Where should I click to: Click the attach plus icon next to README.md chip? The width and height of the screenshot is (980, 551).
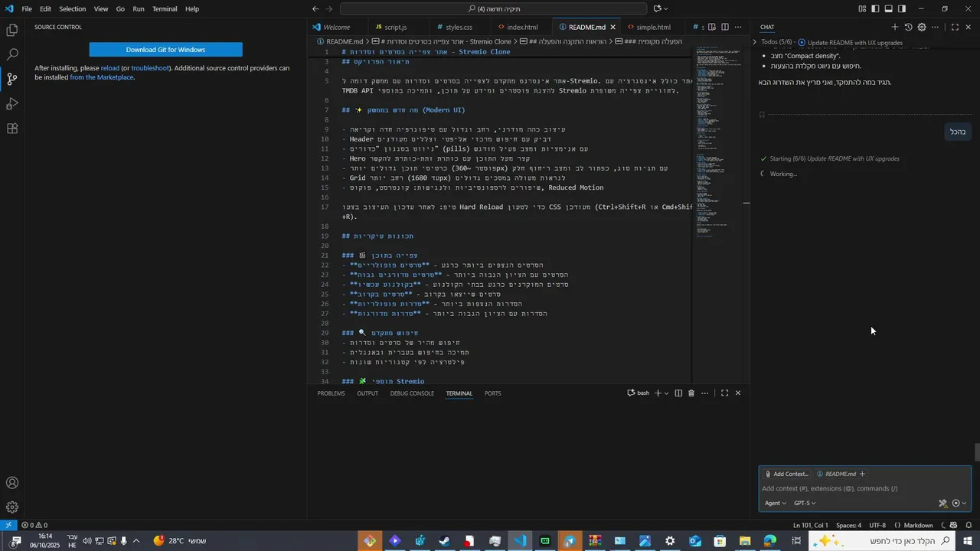pyautogui.click(x=862, y=474)
